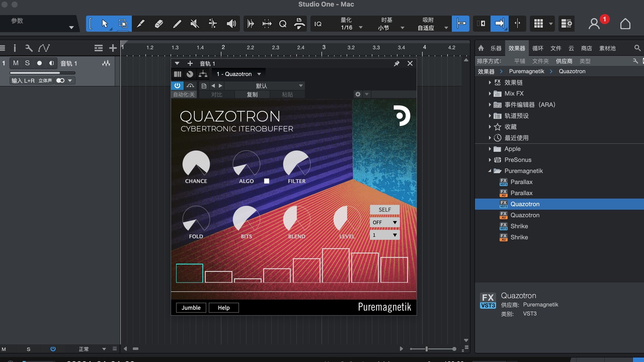
Task: Expand the PreSonus vendor folder
Action: tap(490, 160)
